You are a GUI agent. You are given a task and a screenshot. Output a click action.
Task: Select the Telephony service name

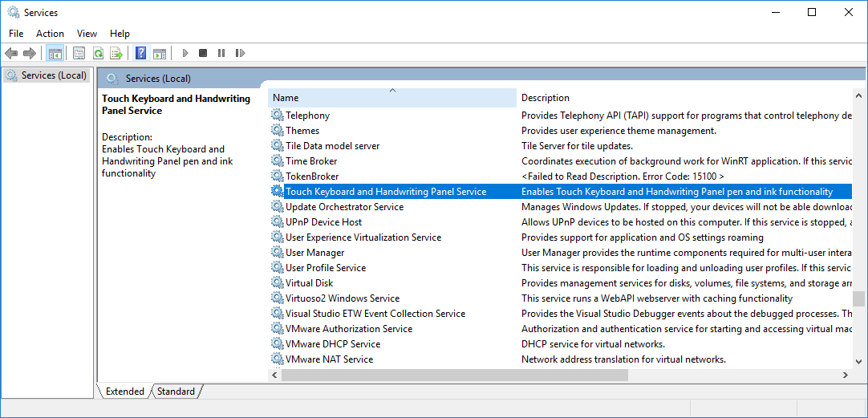308,116
